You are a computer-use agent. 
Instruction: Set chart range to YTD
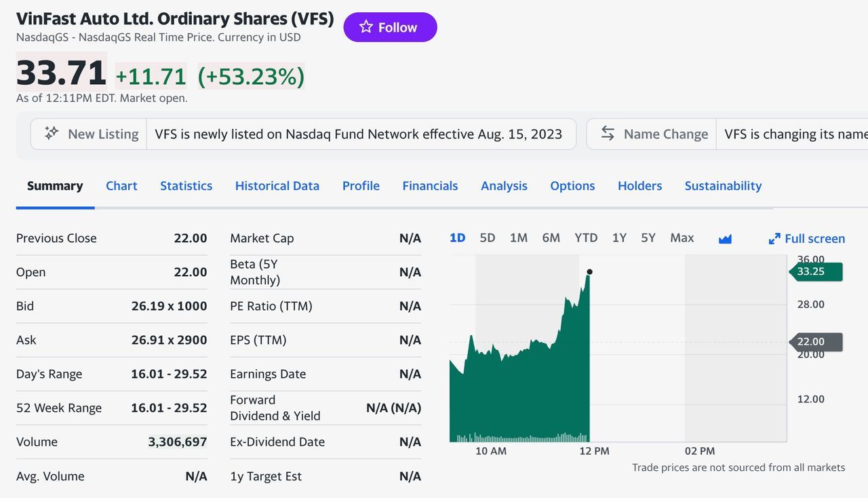586,238
